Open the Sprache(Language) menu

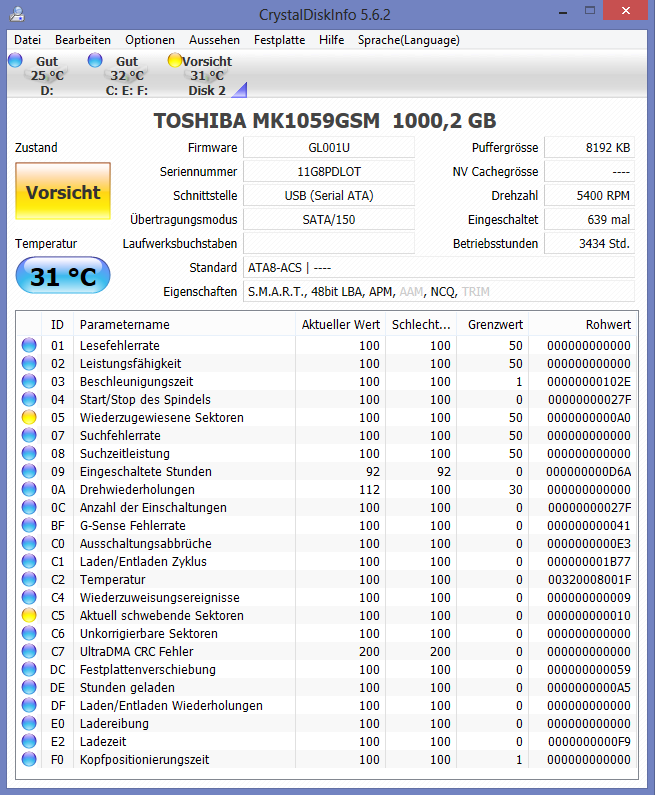[409, 40]
